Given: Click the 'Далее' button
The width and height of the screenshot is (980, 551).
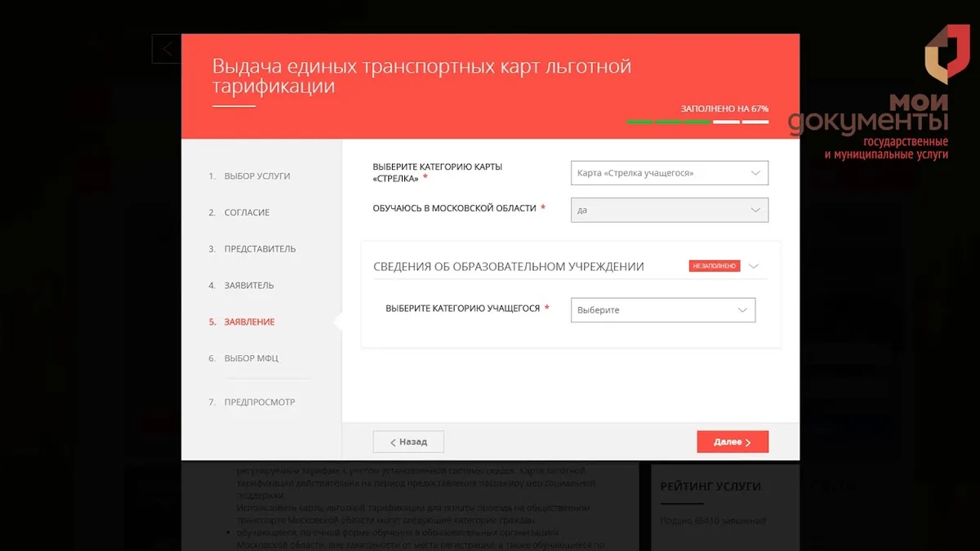Looking at the screenshot, I should pyautogui.click(x=733, y=442).
